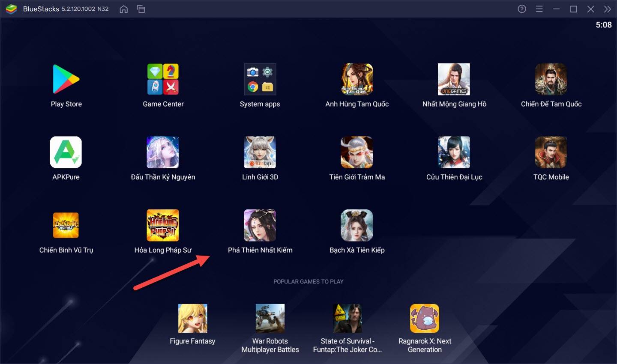Open the Play Store app

(x=66, y=79)
